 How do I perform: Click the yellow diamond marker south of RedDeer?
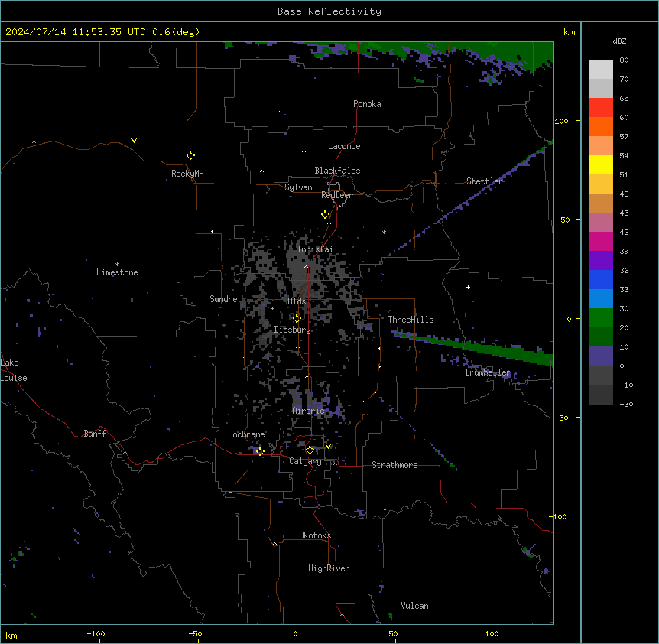[326, 215]
